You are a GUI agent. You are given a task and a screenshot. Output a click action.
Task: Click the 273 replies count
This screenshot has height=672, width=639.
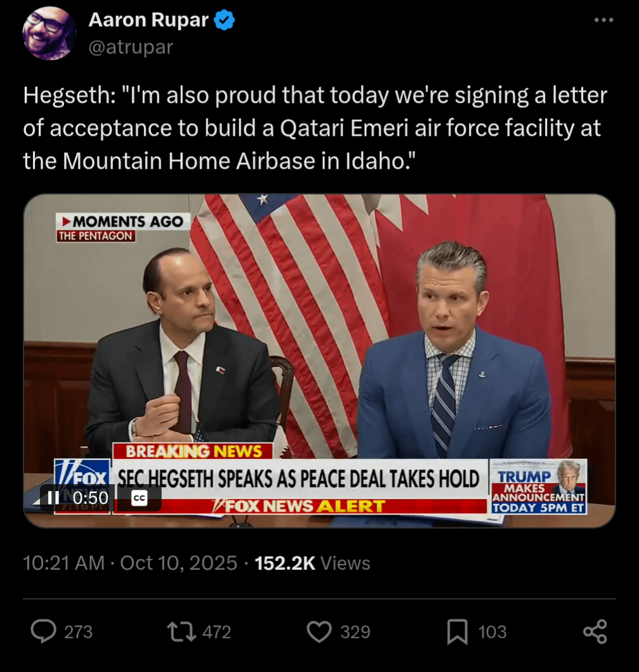point(78,632)
